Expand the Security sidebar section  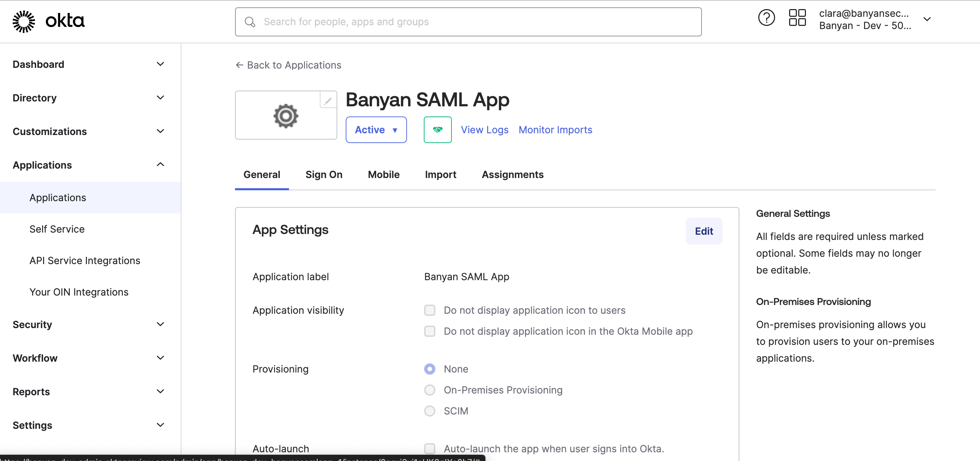(x=160, y=324)
